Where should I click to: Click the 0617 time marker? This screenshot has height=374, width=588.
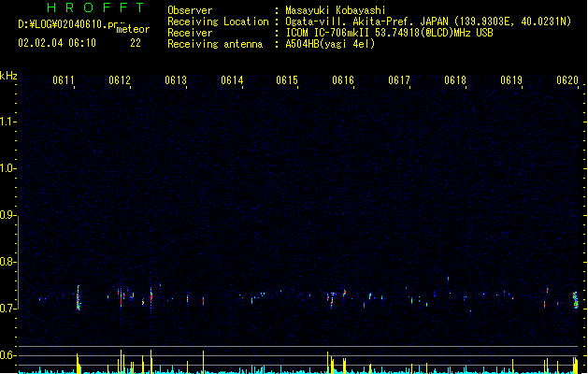[399, 79]
